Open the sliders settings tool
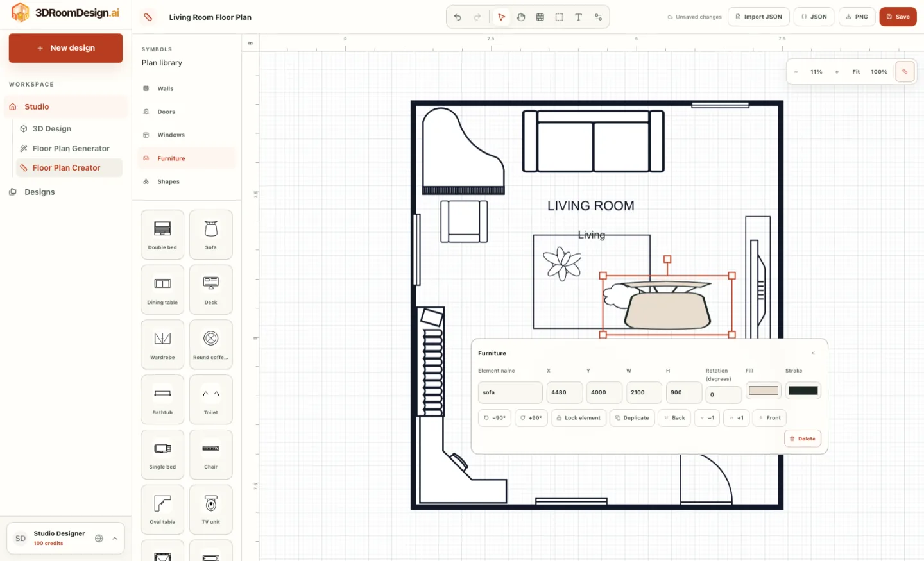This screenshot has height=561, width=924. click(598, 17)
